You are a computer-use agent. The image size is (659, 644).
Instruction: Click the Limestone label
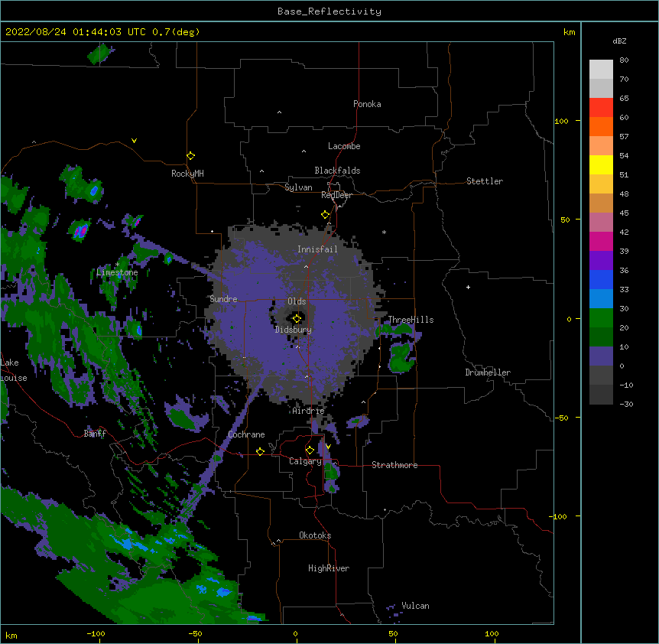coord(117,273)
